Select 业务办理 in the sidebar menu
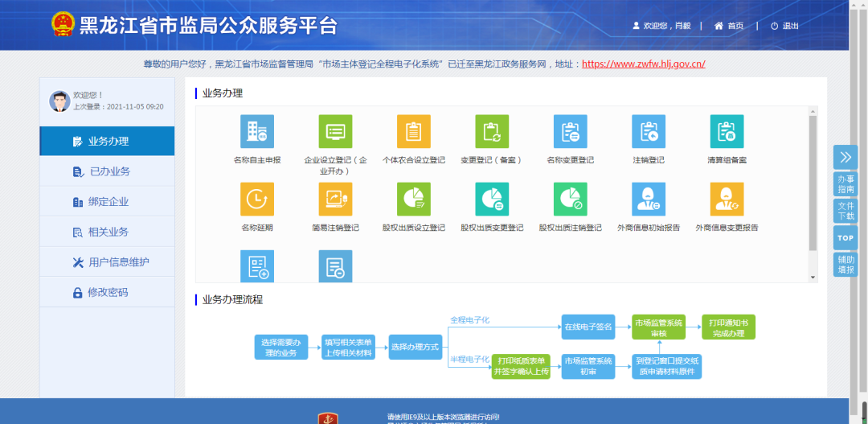The image size is (868, 424). pos(107,141)
